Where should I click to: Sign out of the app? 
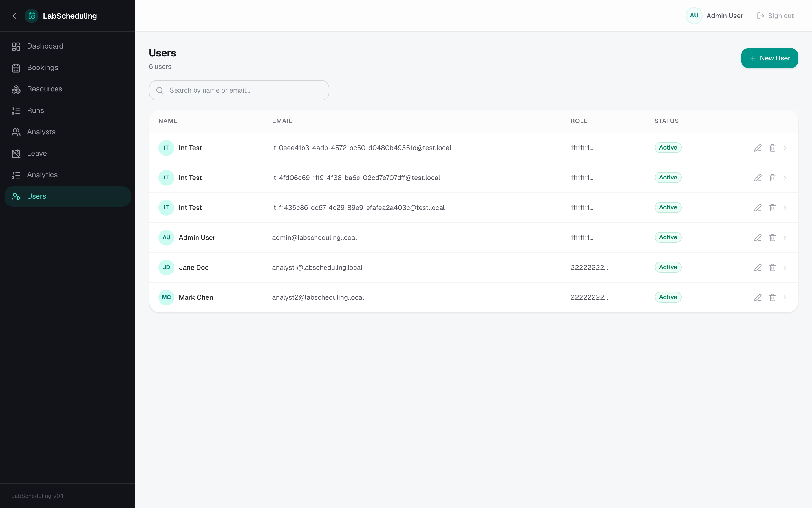pyautogui.click(x=775, y=16)
